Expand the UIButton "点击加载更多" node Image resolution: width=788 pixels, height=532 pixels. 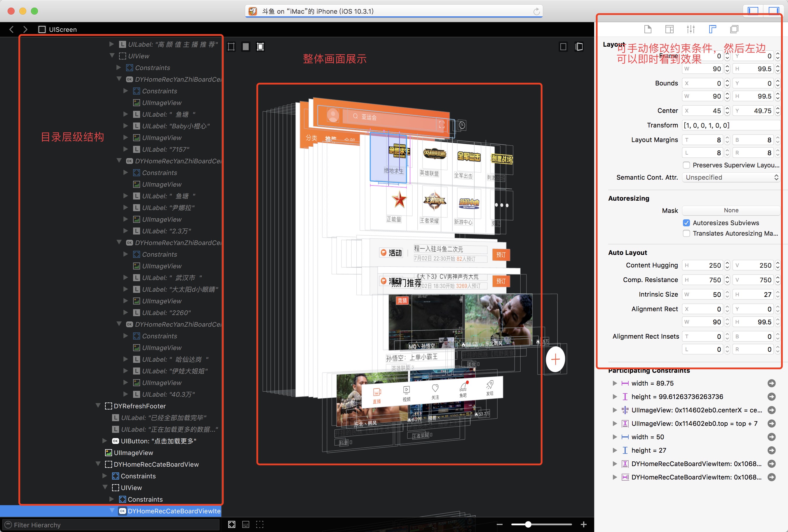pos(105,440)
